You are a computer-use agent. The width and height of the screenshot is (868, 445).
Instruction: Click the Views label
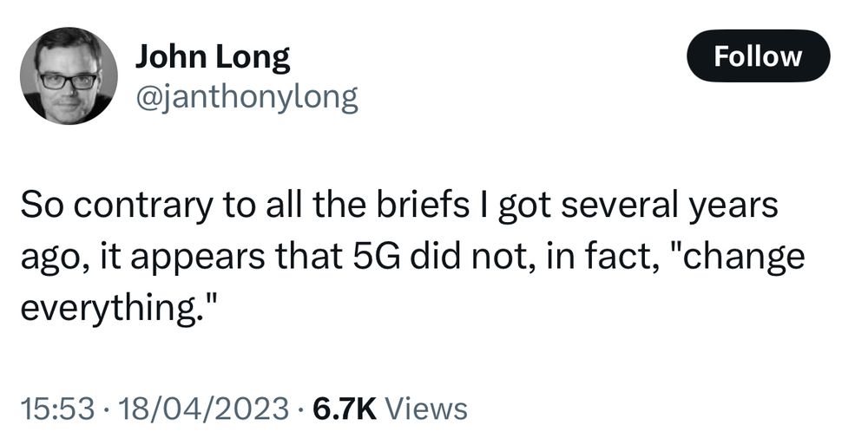click(425, 409)
